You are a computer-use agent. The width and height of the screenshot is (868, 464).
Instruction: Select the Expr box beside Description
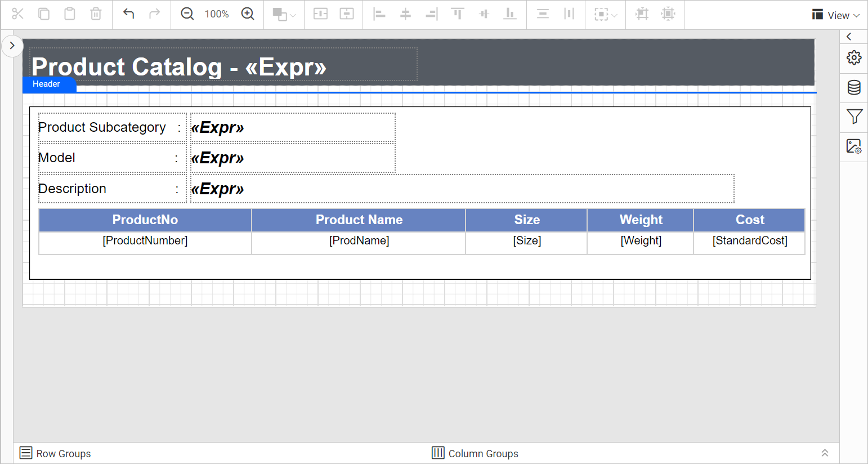point(462,189)
